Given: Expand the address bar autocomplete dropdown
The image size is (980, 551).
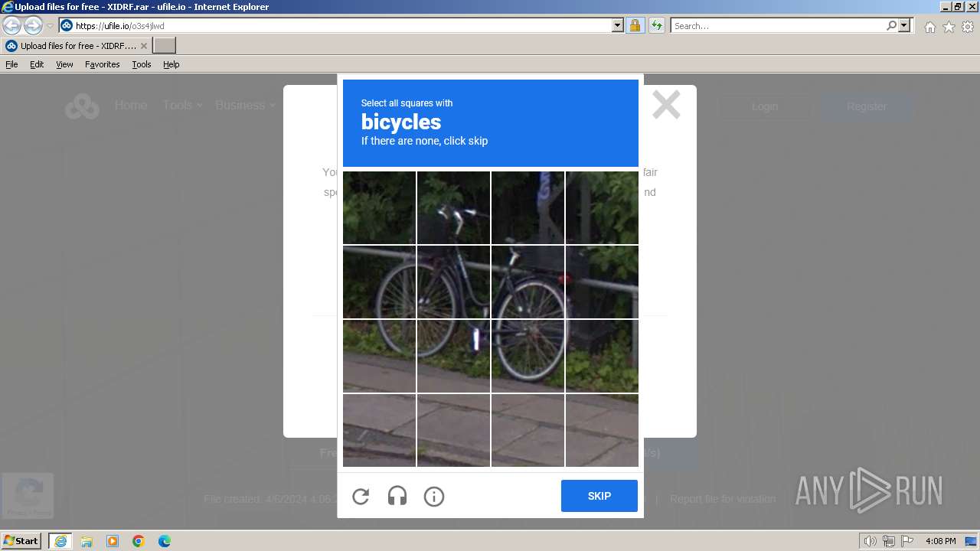Looking at the screenshot, I should 618,26.
